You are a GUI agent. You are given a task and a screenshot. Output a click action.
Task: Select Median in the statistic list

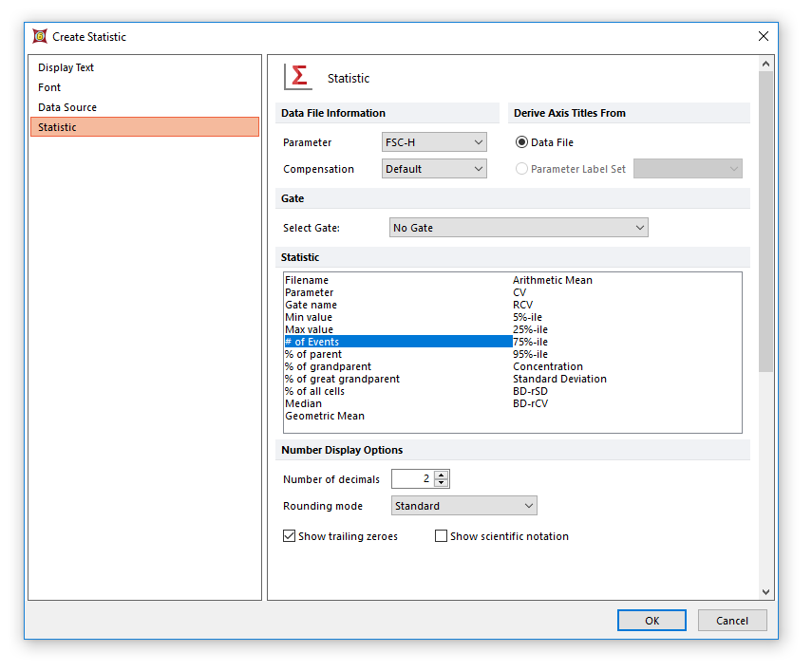[x=303, y=403]
